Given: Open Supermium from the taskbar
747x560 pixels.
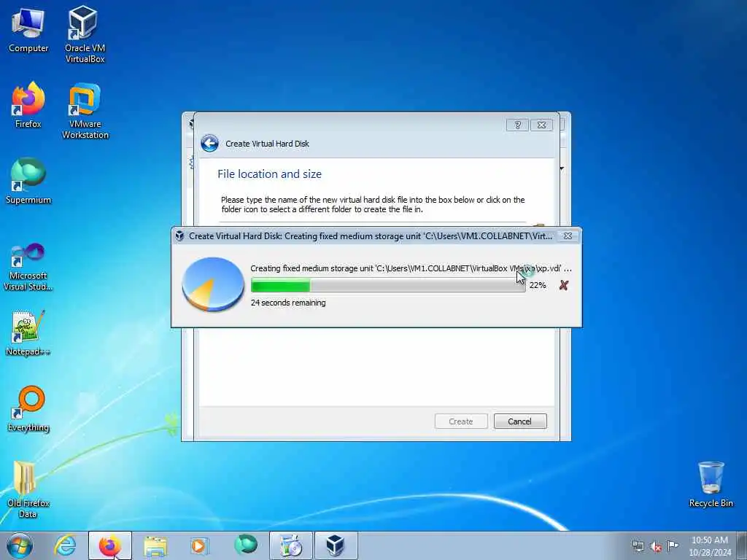Looking at the screenshot, I should pyautogui.click(x=246, y=545).
